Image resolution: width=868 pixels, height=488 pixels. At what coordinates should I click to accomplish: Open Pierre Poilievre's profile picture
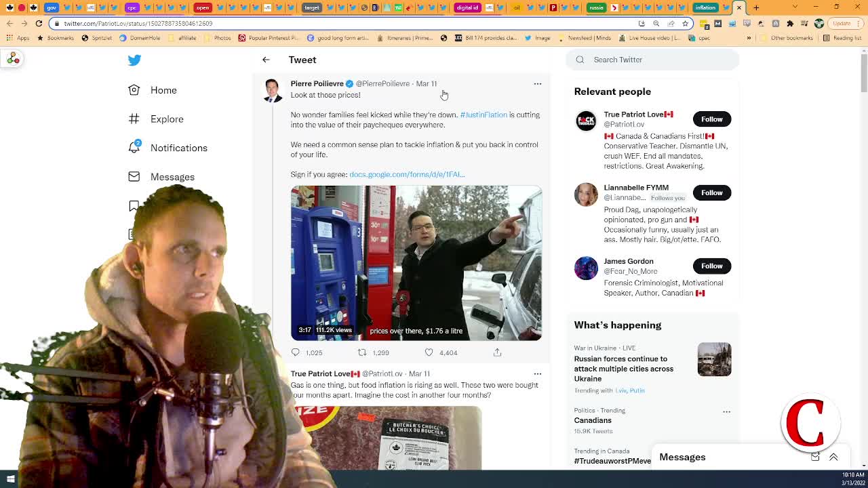pos(273,91)
